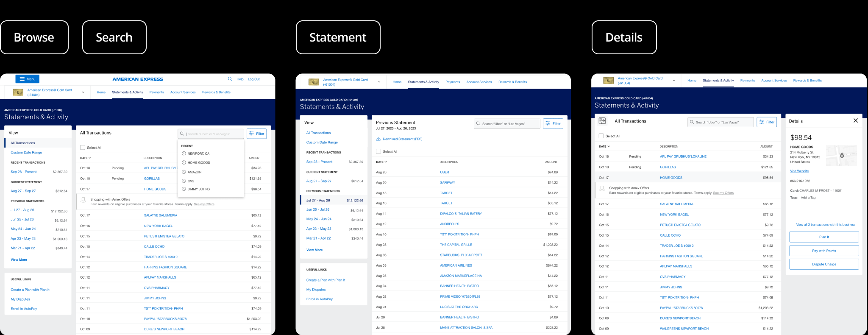Select All Transactions in Statement sidebar
868x335 pixels.
click(318, 133)
